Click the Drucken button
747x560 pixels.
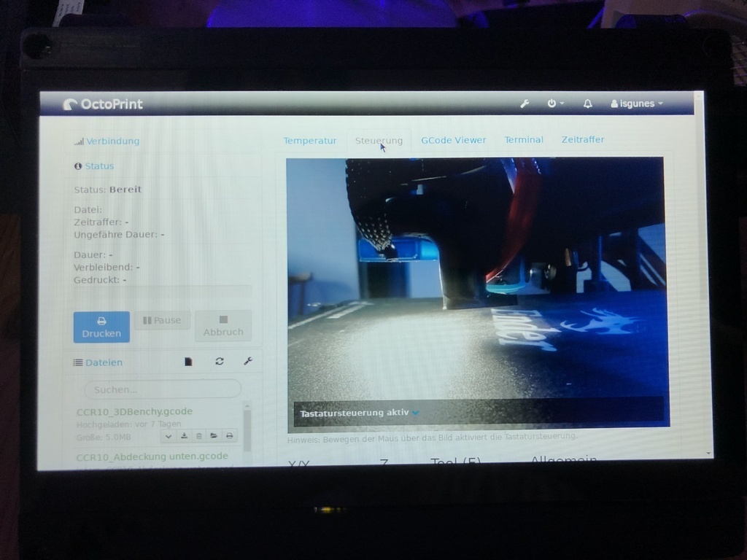point(101,327)
